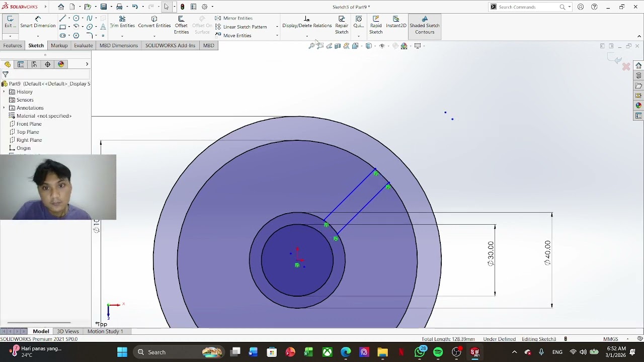This screenshot has height=362, width=644.
Task: Collapse the CommandManager ribbon chevron
Action: 639,36
